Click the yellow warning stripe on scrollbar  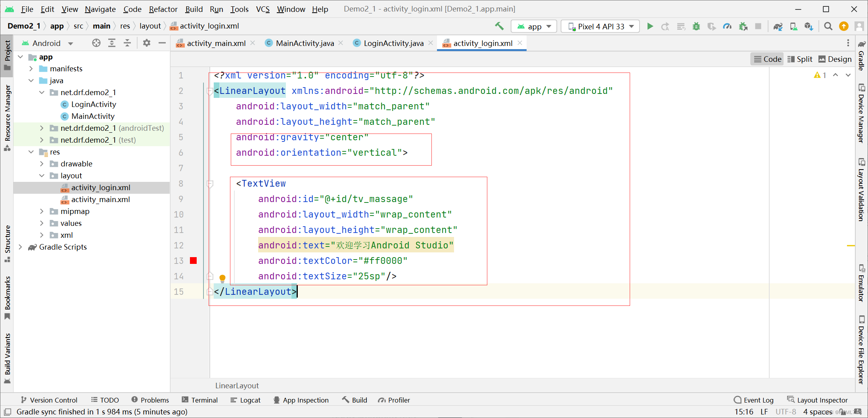click(851, 246)
